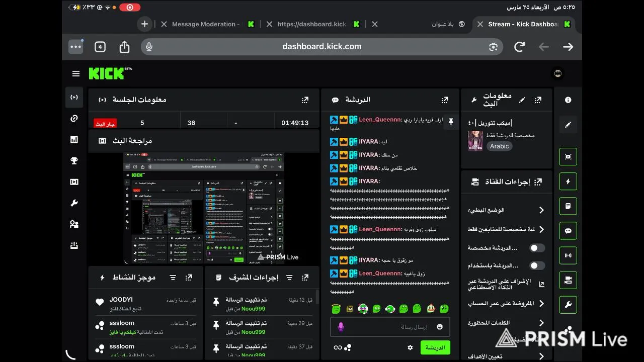Viewport: 644px width, 362px height.
Task: Click the pencil edit icon in right sidebar
Action: pos(568,124)
